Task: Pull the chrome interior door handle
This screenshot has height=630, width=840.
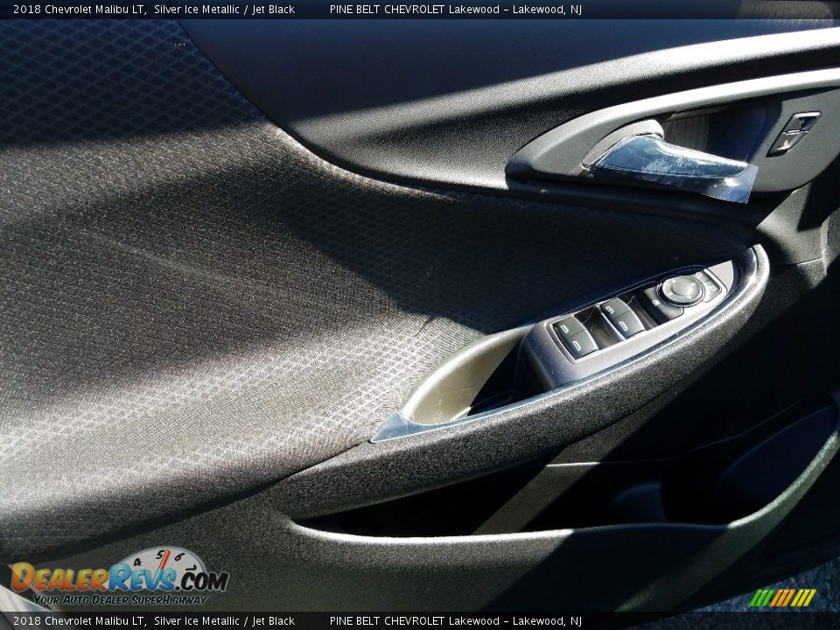Action: coord(669,159)
